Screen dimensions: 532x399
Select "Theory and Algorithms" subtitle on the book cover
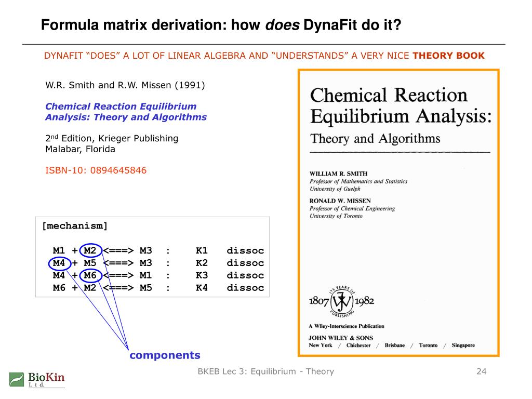point(375,139)
